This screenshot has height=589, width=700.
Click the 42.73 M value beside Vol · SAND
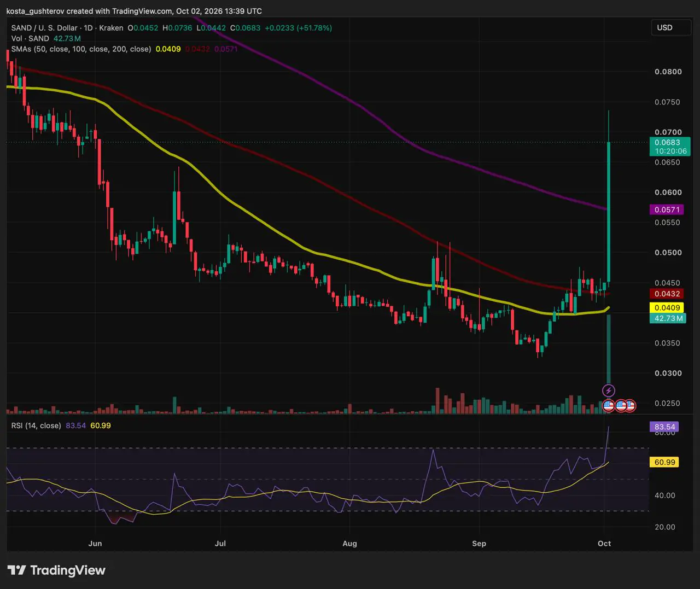pyautogui.click(x=67, y=38)
